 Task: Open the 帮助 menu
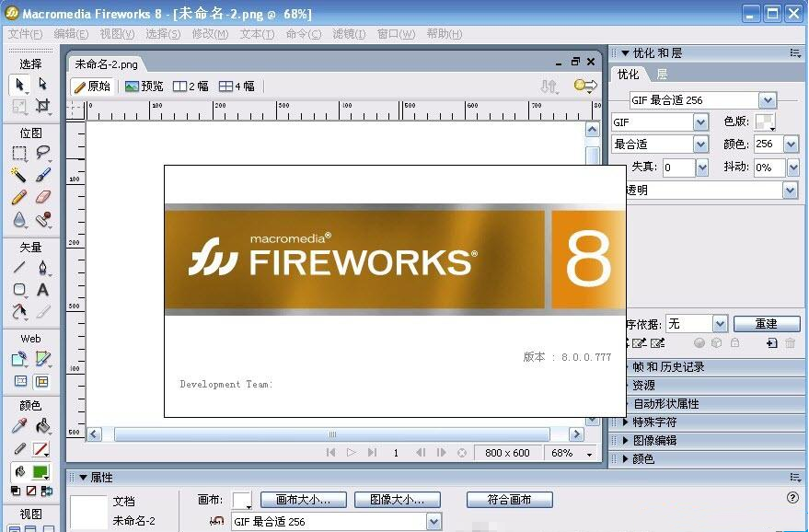pos(445,34)
